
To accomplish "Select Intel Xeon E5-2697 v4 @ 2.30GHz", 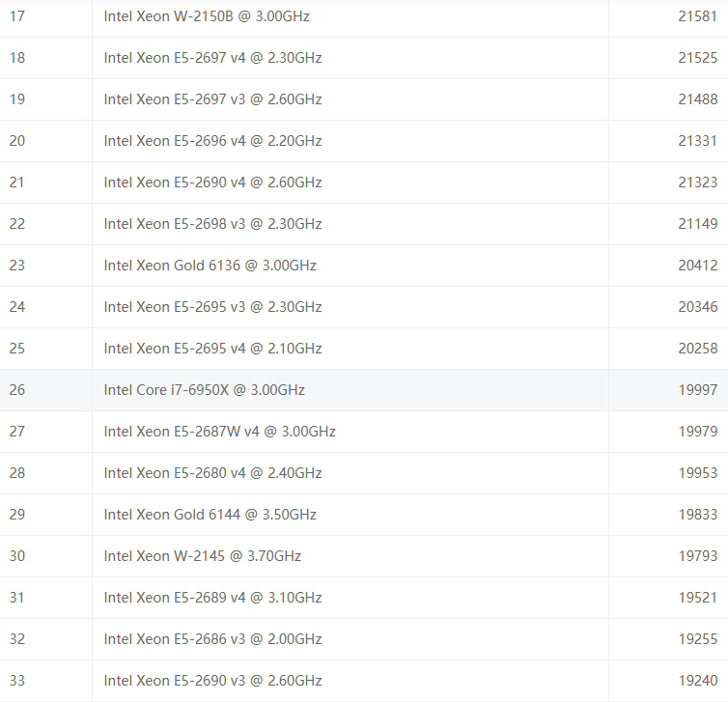I will 212,58.
